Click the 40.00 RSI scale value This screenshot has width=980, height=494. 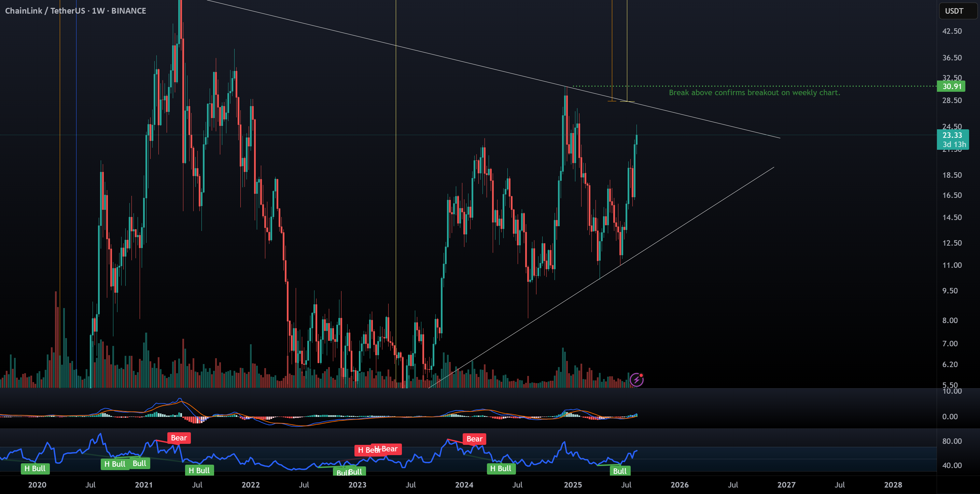click(952, 465)
